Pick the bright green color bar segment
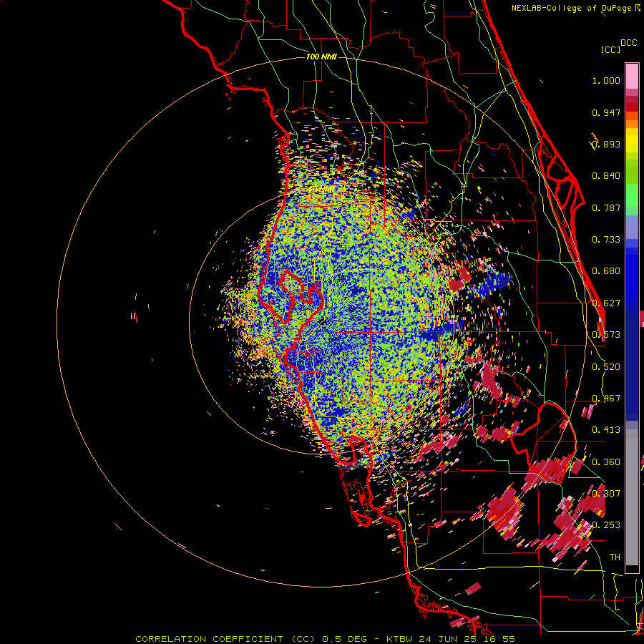This screenshot has width=644, height=644. click(632, 195)
